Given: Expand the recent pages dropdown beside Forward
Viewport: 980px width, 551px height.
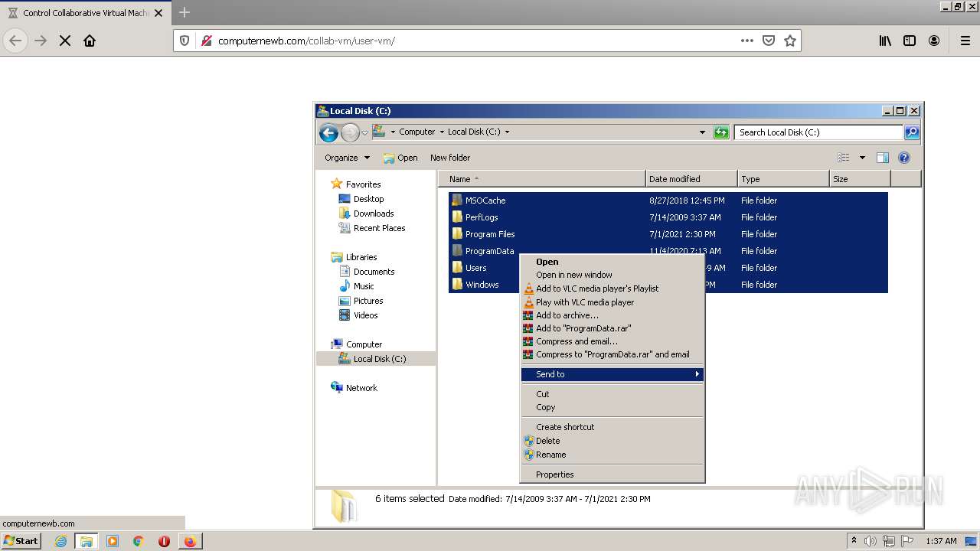Looking at the screenshot, I should (365, 132).
